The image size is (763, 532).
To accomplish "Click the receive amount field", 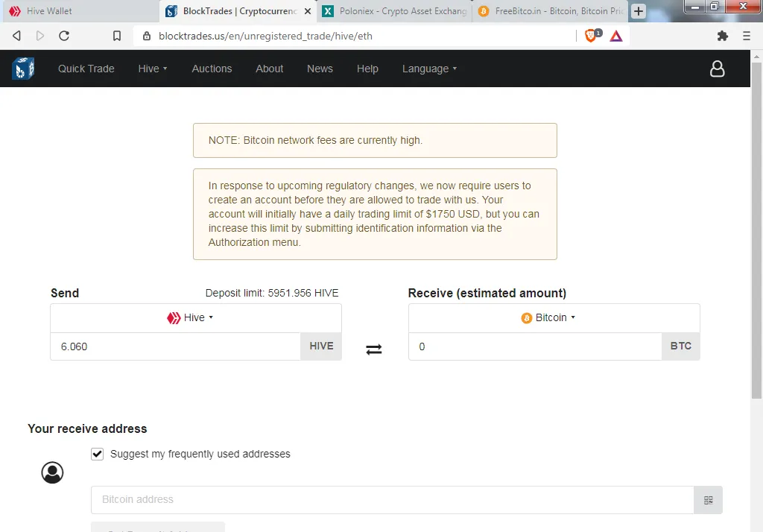I will coord(535,346).
